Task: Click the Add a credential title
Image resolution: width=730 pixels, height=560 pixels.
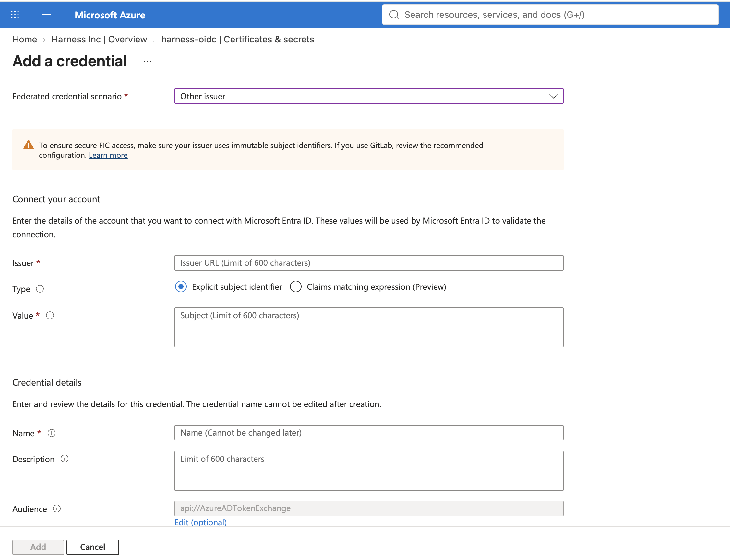Action: pyautogui.click(x=69, y=61)
